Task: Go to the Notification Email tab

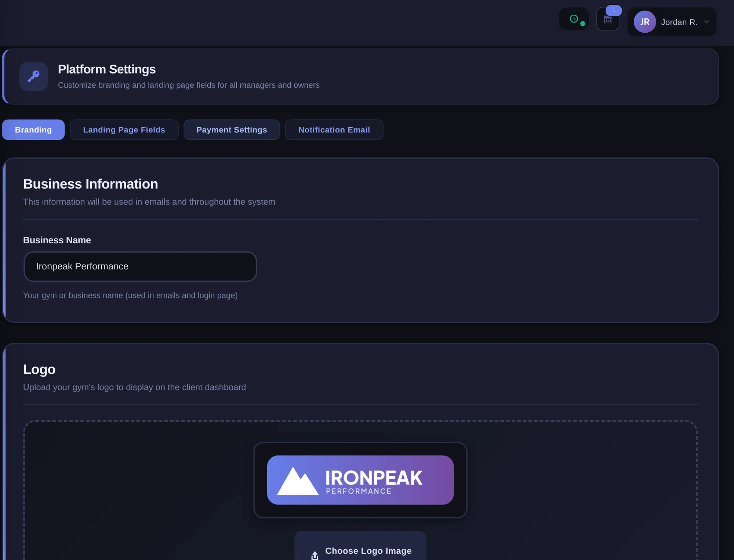Action: [x=334, y=130]
